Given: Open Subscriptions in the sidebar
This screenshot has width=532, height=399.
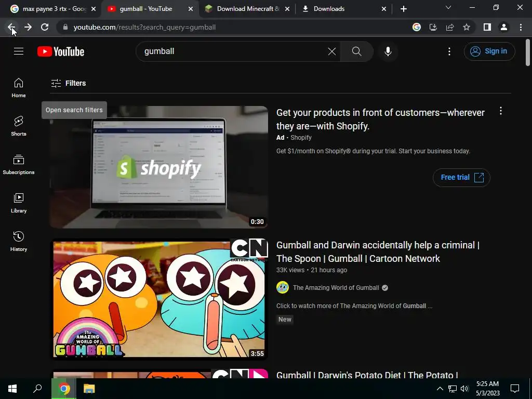Looking at the screenshot, I should pyautogui.click(x=19, y=165).
